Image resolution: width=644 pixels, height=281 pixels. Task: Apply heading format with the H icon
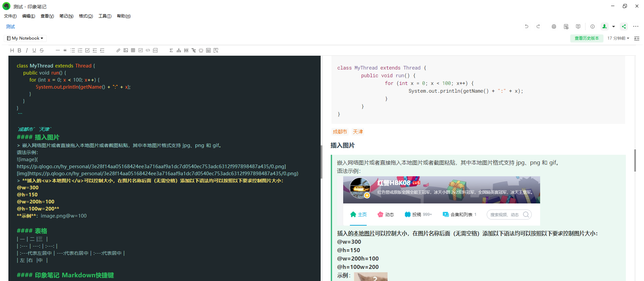tap(12, 50)
